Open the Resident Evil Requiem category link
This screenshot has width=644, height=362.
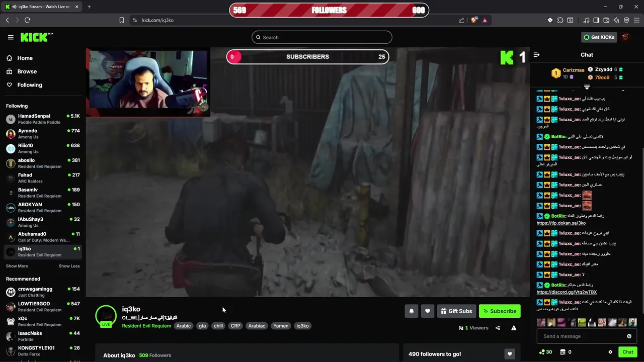[x=146, y=326]
